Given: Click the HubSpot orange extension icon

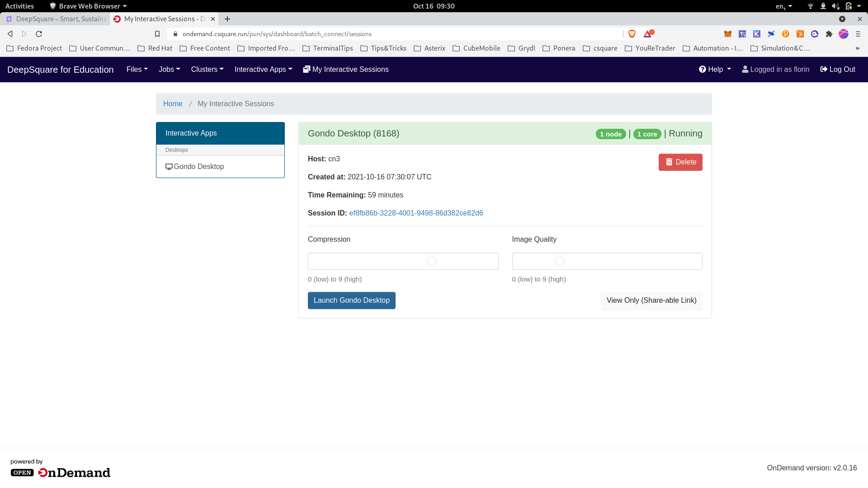Looking at the screenshot, I should [x=800, y=34].
